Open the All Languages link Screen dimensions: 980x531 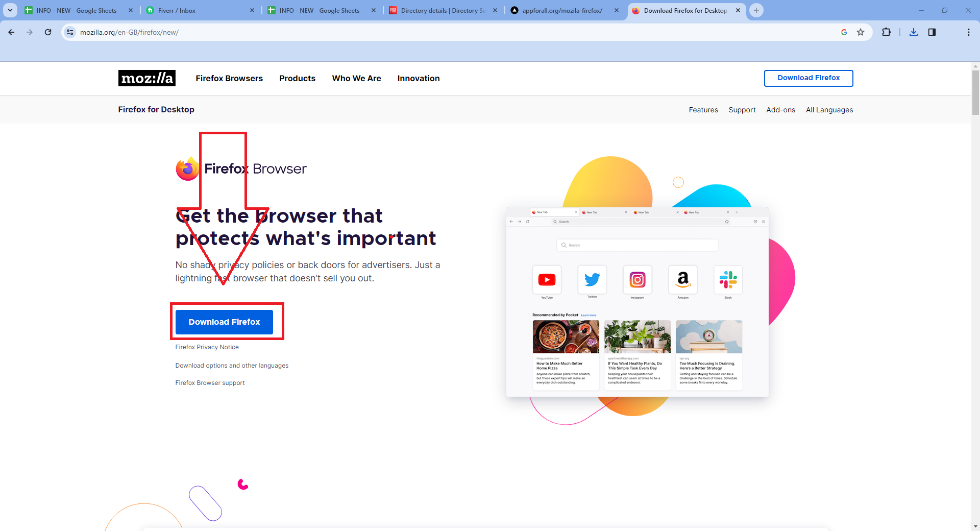point(829,110)
